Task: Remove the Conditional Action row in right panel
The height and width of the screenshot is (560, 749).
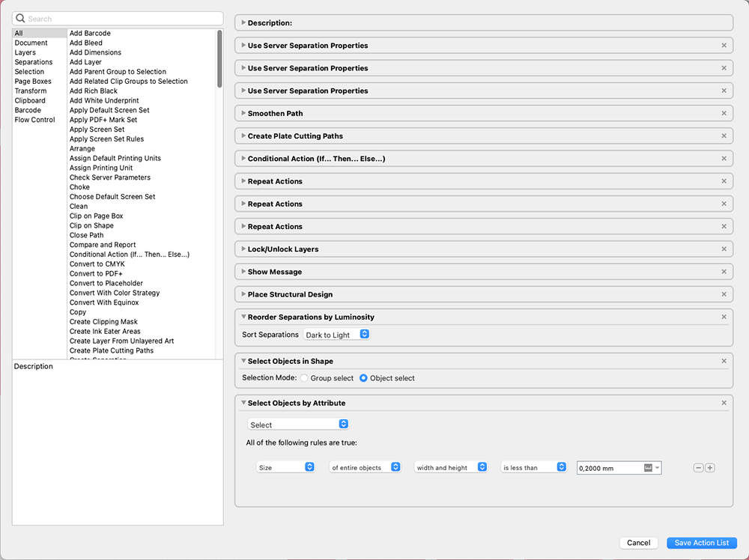Action: (724, 159)
